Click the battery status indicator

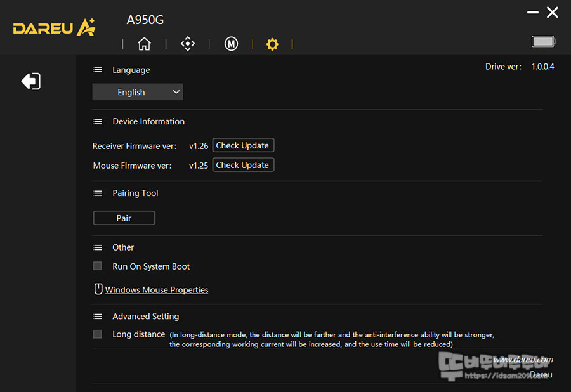pyautogui.click(x=543, y=41)
